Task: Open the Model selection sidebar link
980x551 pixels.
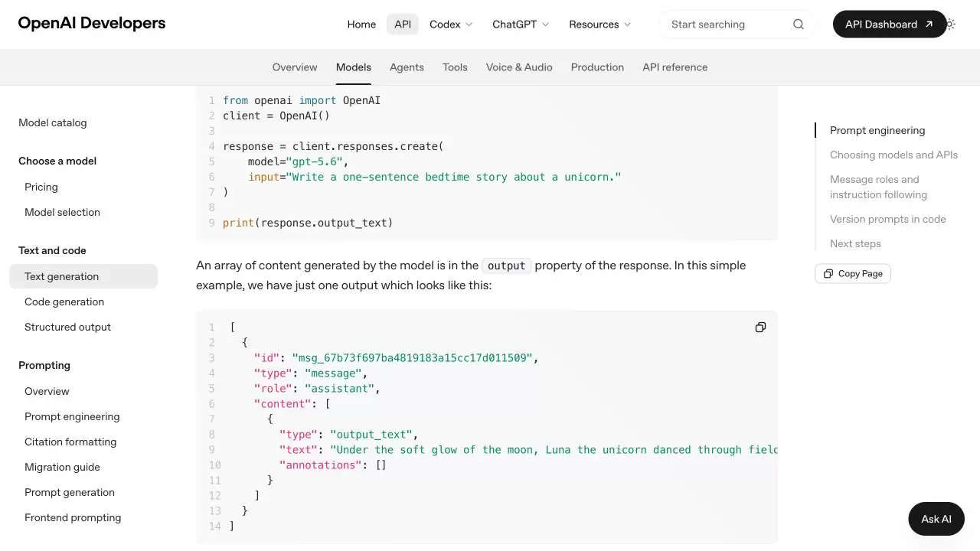Action: (62, 212)
